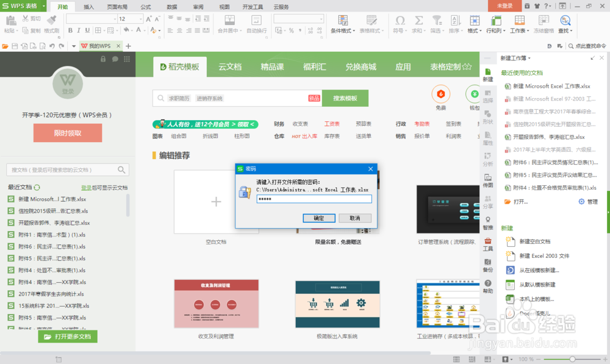610x364 pixels.
Task: Open the 公式 ribbon tab
Action: pos(146,7)
